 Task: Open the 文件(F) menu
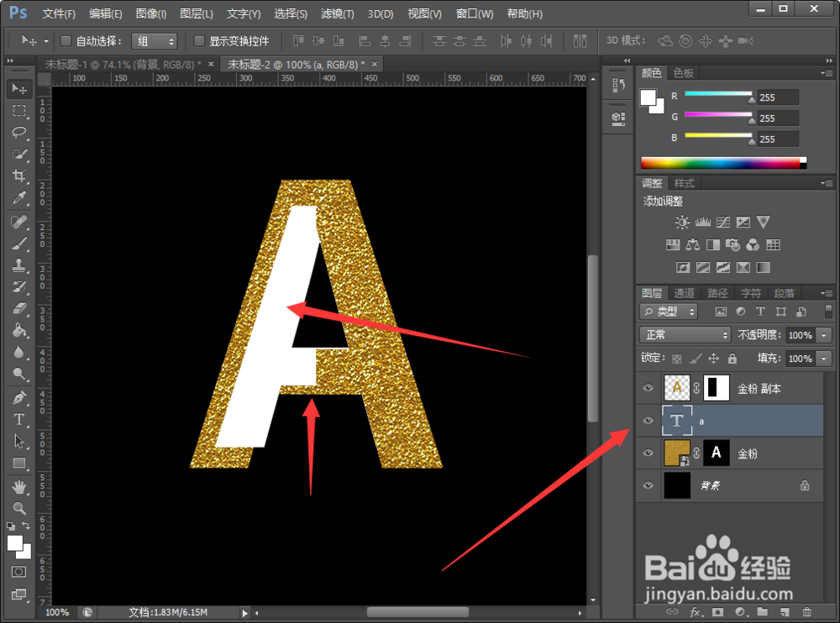59,13
